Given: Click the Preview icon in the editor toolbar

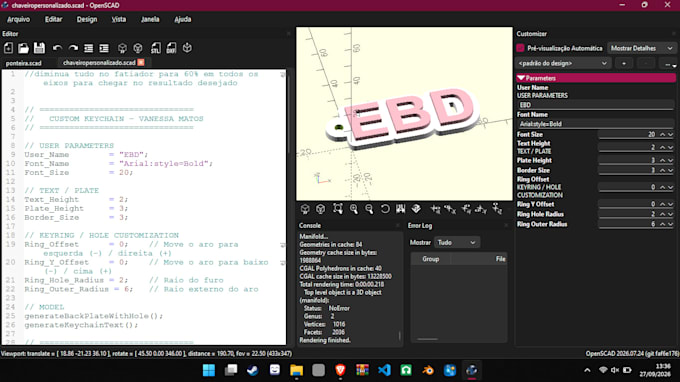Looking at the screenshot, I should click(122, 48).
